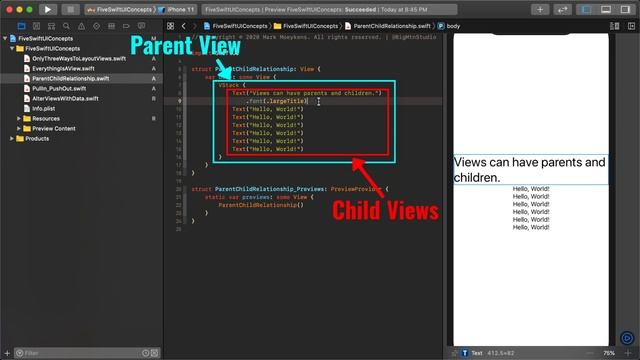Image resolution: width=640 pixels, height=360 pixels.
Task: Collapse the FiveSwiftUIConcepts group folder
Action: [x=12, y=48]
